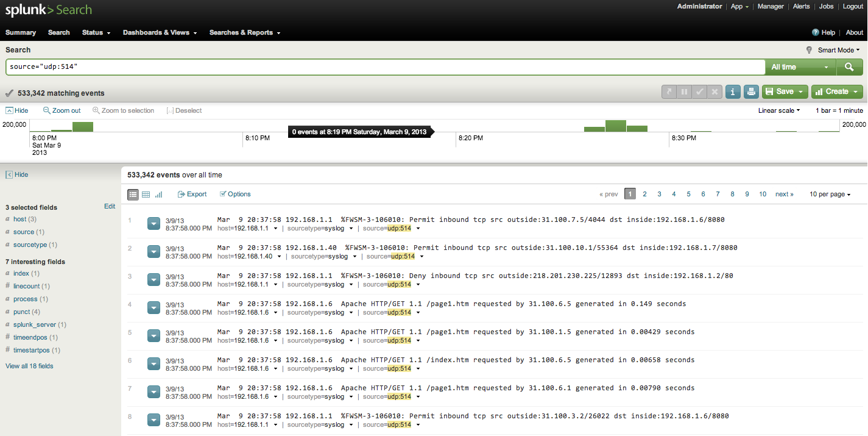Screen dimensions: 868x436
Task: Switch to table view of results
Action: click(x=146, y=194)
